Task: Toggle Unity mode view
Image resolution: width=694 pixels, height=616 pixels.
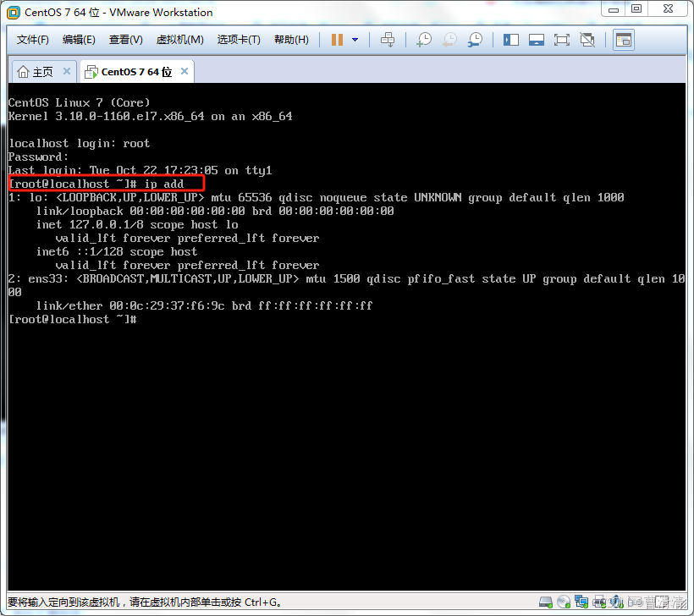Action: (587, 39)
